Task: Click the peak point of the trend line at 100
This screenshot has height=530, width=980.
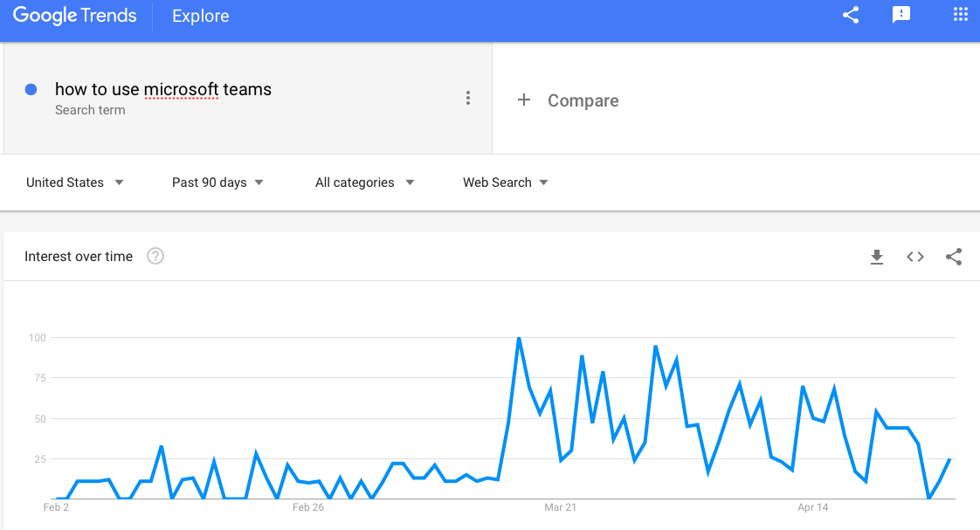Action: (519, 338)
